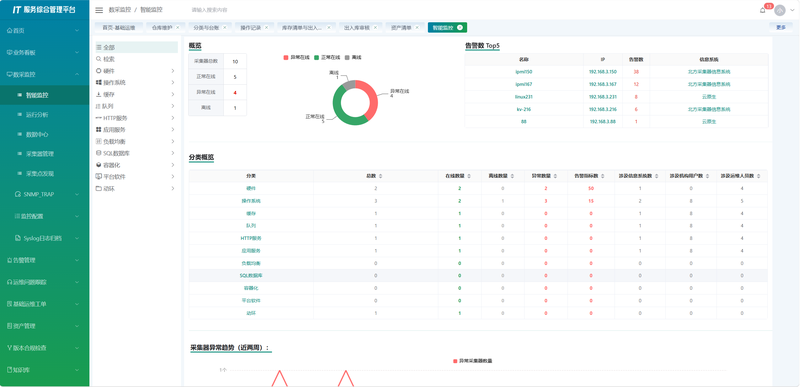This screenshot has width=800, height=387.
Task: Click the SQL数据库 database icon
Action: point(98,153)
